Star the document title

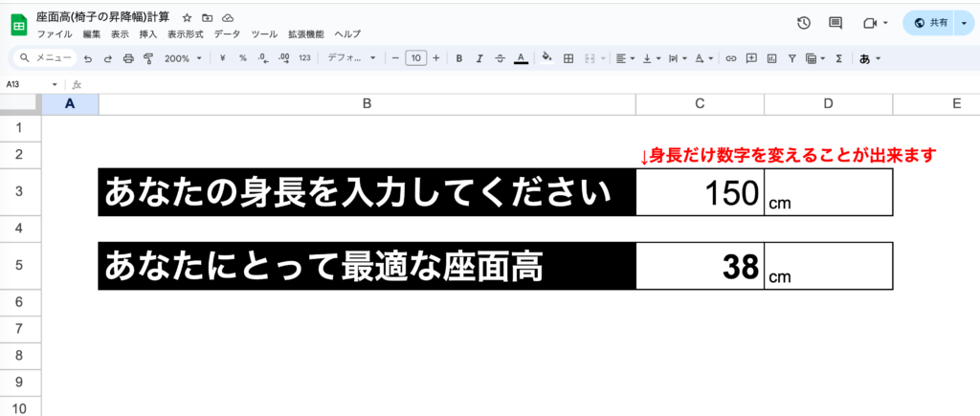tap(187, 18)
